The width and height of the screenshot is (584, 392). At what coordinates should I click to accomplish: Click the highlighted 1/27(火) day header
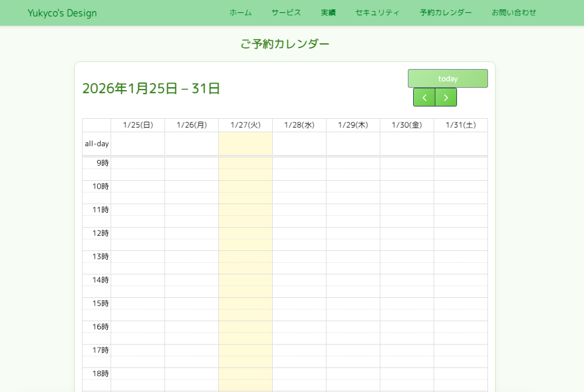pos(245,125)
